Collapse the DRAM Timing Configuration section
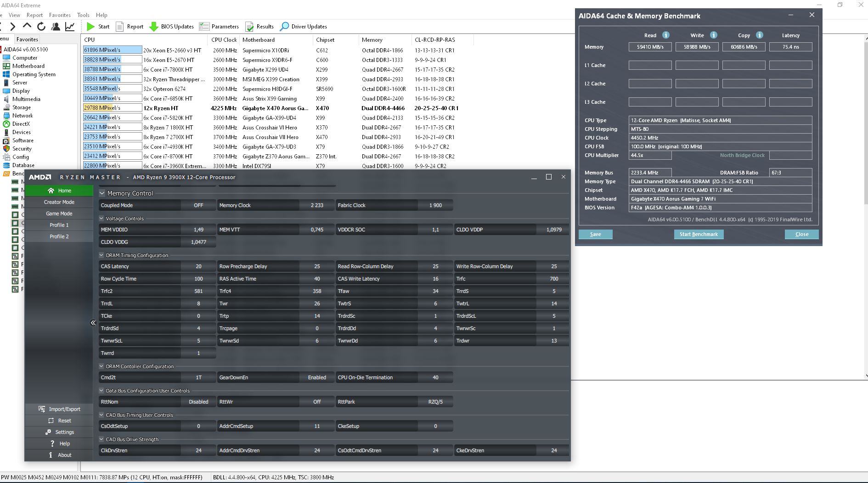The width and height of the screenshot is (868, 483). click(101, 255)
